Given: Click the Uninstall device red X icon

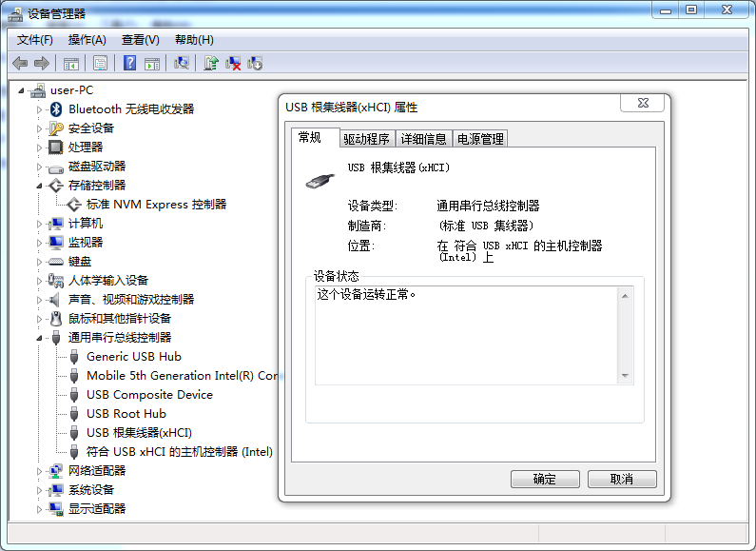Looking at the screenshot, I should click(x=233, y=63).
